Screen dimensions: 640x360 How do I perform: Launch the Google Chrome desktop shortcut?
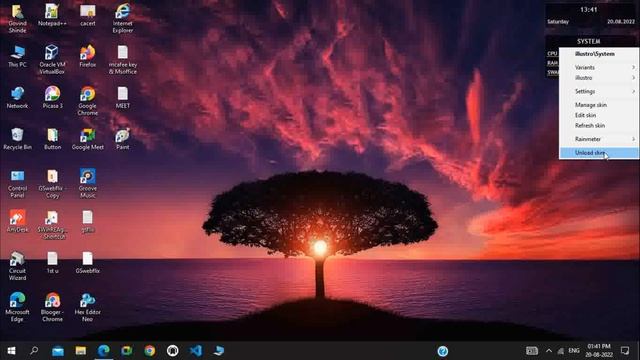87,101
